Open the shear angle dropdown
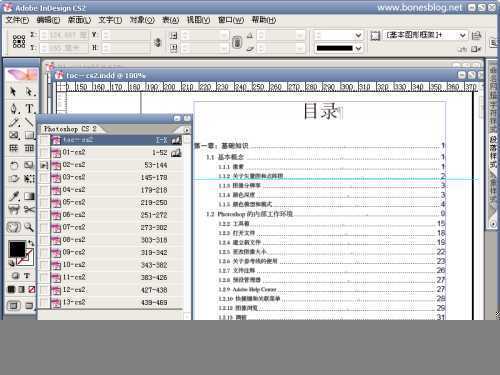 300,49
